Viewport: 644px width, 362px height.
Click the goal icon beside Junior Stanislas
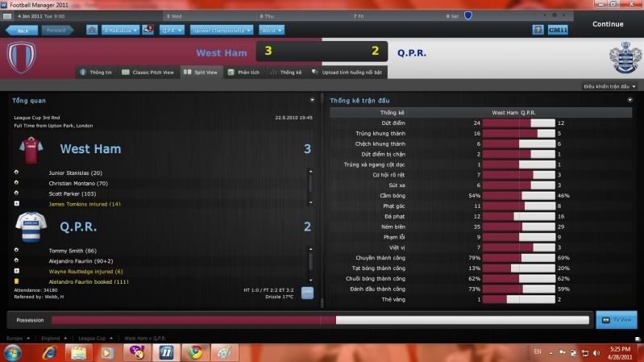(x=16, y=173)
